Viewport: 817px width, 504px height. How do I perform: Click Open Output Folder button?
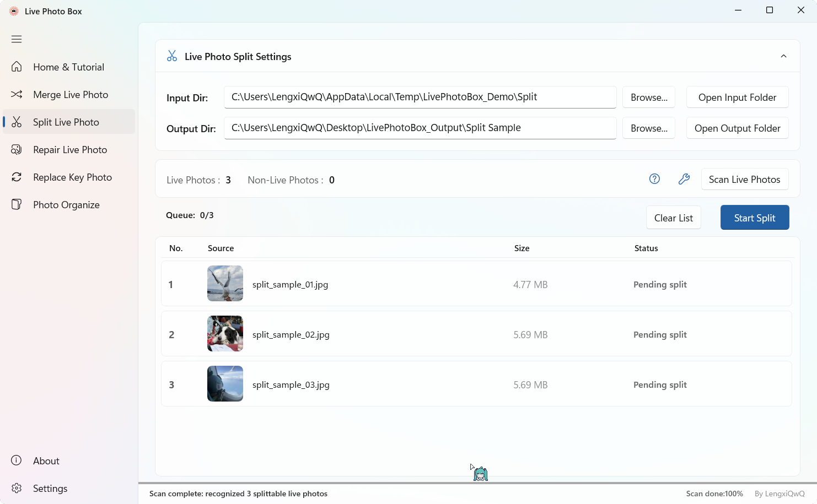click(x=737, y=128)
